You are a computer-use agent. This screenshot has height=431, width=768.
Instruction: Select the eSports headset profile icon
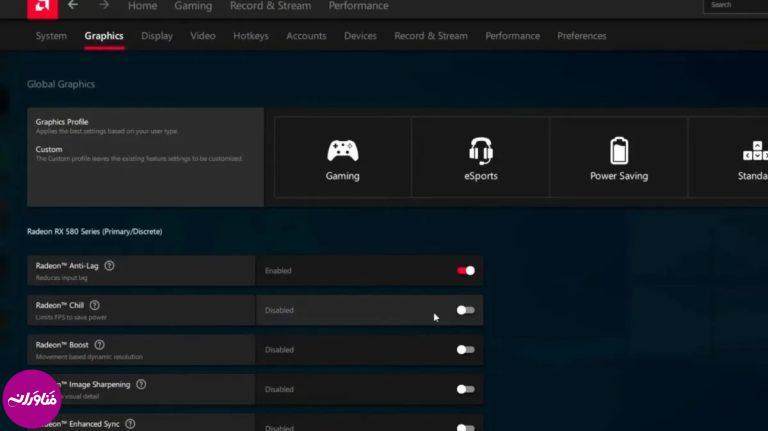480,151
